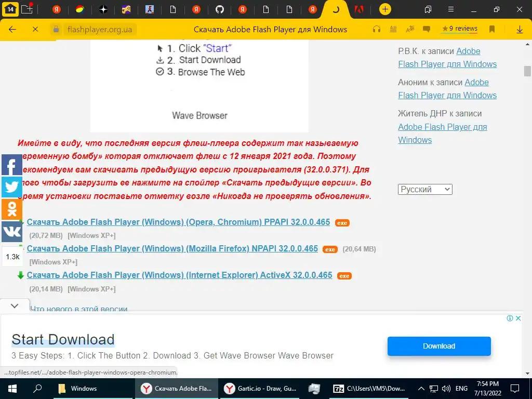Switch the ENG input language
The height and width of the screenshot is (399, 532).
click(461, 389)
